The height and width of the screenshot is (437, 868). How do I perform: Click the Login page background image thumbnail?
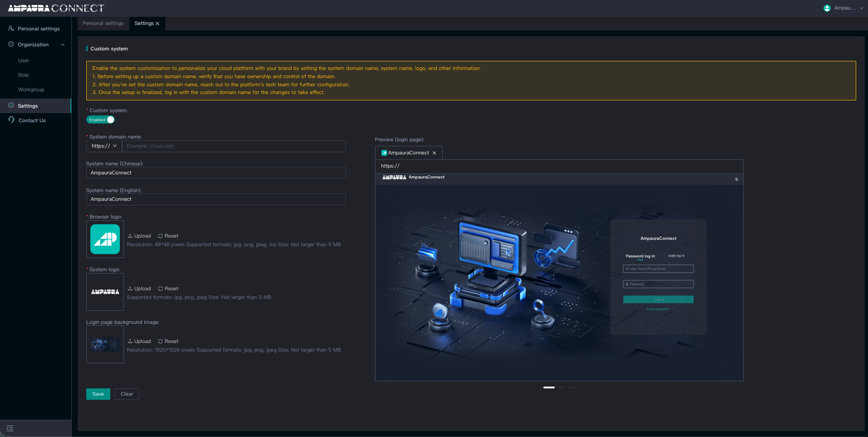[105, 344]
